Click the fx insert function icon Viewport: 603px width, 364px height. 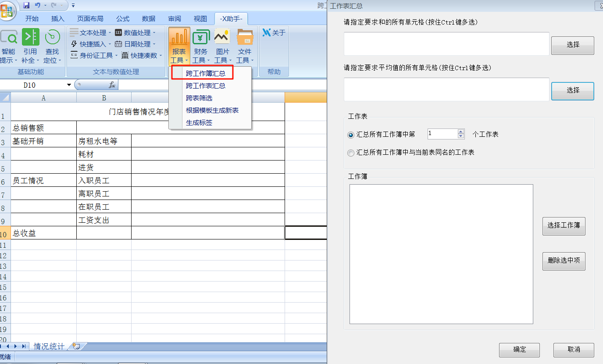click(112, 85)
